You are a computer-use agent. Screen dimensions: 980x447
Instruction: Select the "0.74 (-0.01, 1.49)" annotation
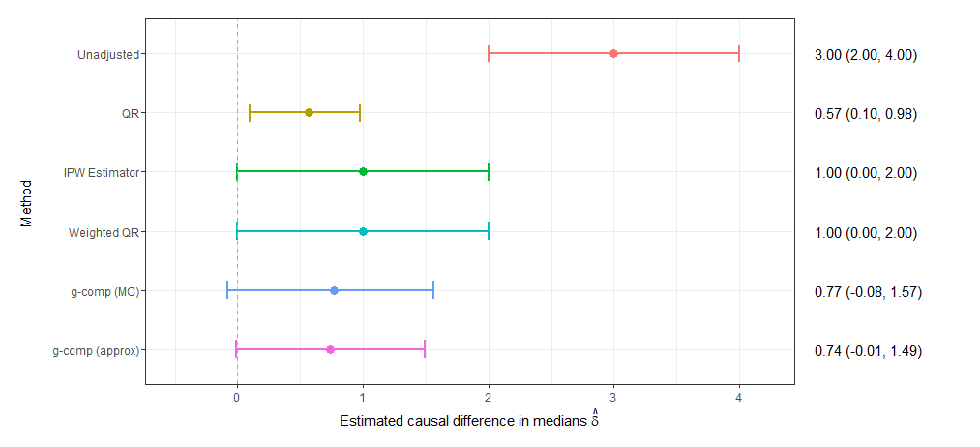869,350
